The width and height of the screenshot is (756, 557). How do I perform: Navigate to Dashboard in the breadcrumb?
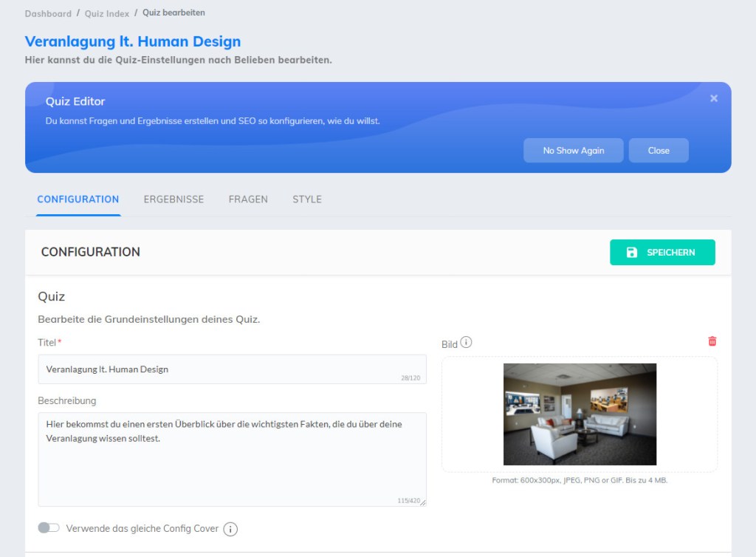coord(48,13)
